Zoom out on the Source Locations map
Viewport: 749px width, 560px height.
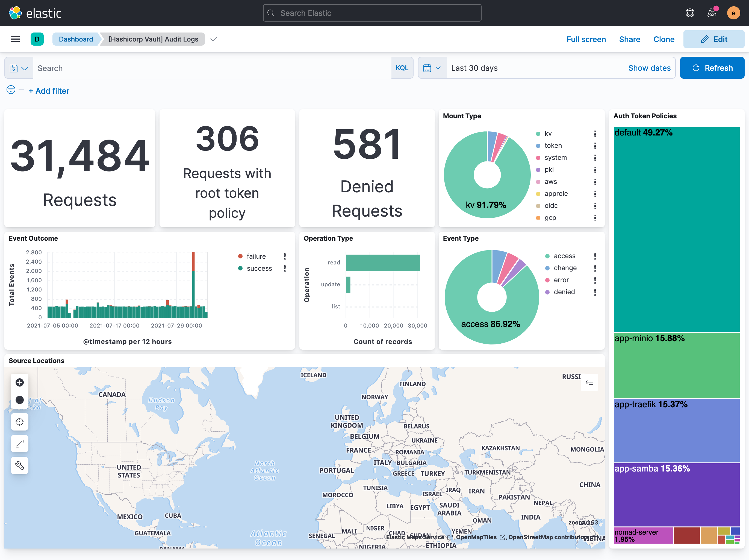click(19, 400)
